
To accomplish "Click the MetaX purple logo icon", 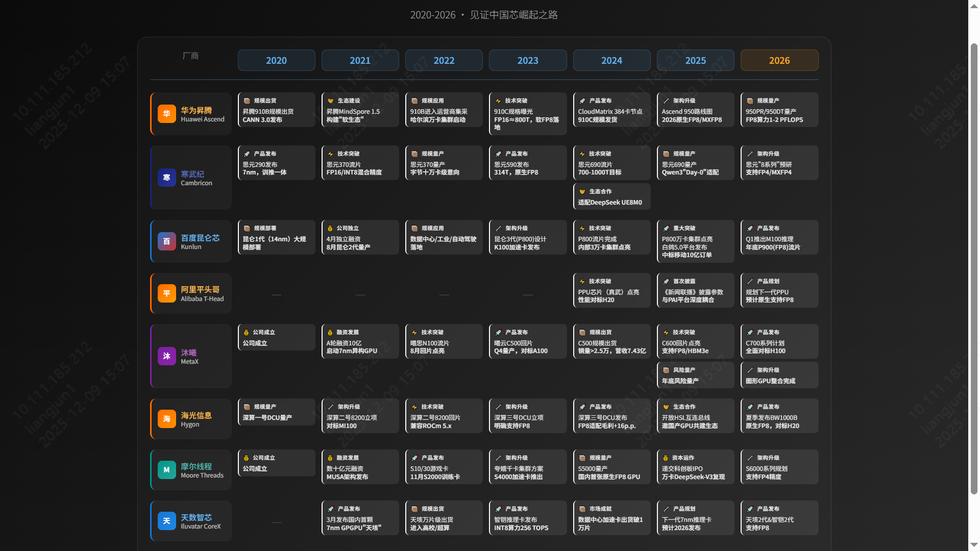I will pos(166,356).
